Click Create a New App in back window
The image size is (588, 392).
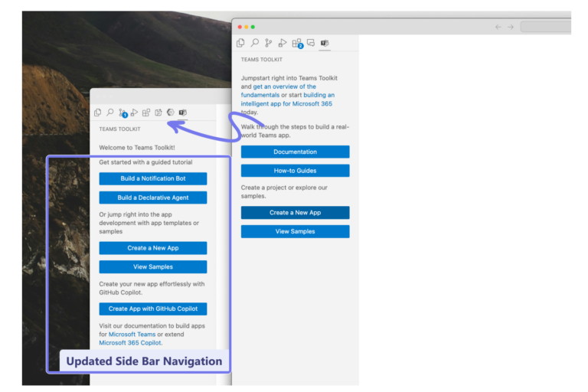pos(153,248)
